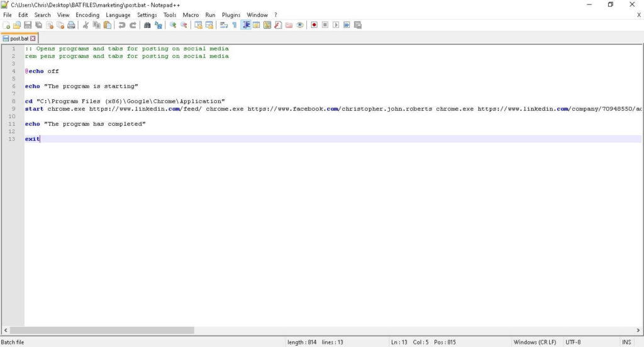Viewport: 644px width, 347px height.
Task: Click the Stop Recording macro icon
Action: click(x=325, y=25)
